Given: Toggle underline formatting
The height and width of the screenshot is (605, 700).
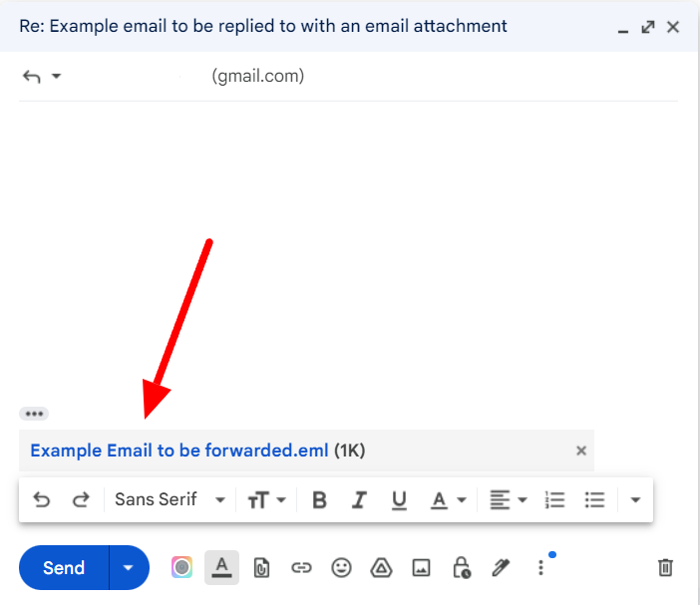Looking at the screenshot, I should click(x=399, y=500).
